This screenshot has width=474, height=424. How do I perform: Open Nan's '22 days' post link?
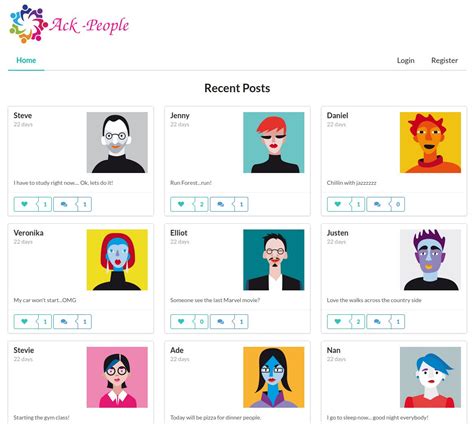pyautogui.click(x=336, y=359)
